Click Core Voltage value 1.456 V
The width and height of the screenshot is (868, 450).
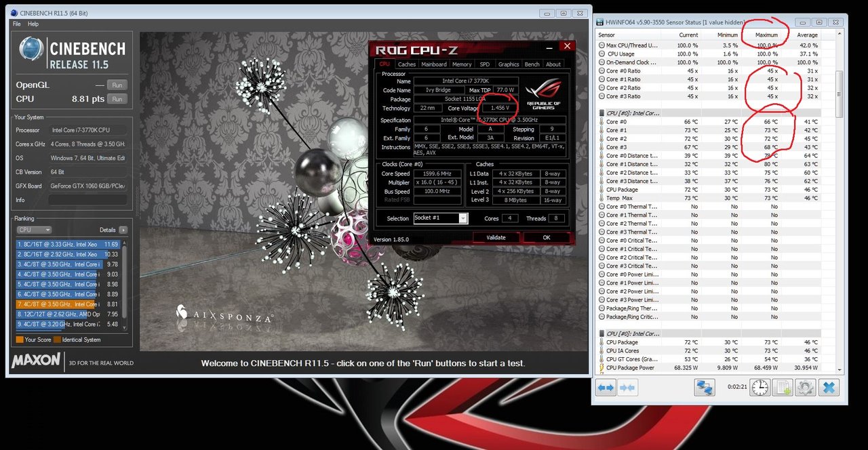(x=500, y=108)
